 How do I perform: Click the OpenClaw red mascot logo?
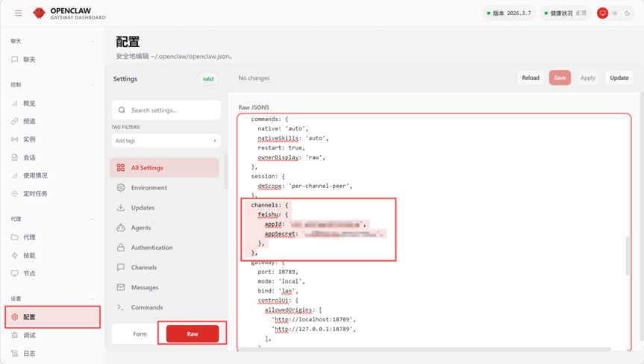[39, 13]
